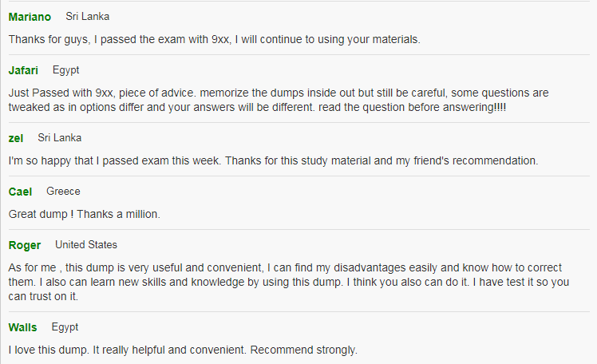Click the reviewer name zel

pos(16,138)
